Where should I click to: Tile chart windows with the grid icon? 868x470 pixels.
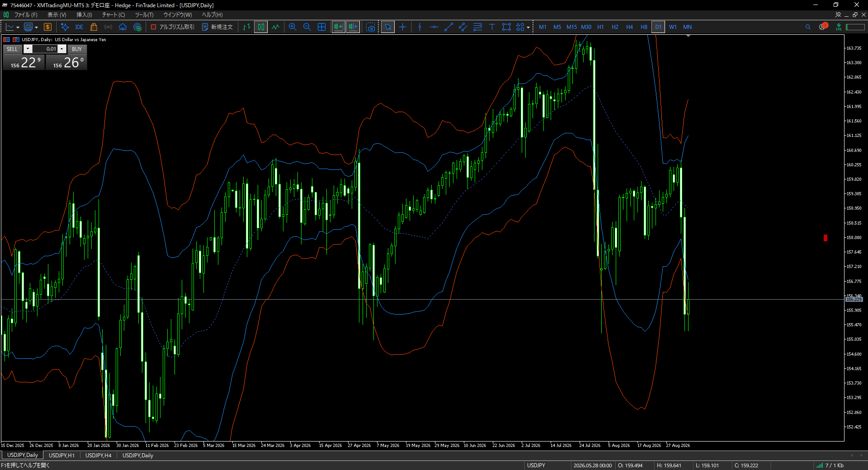tap(321, 27)
